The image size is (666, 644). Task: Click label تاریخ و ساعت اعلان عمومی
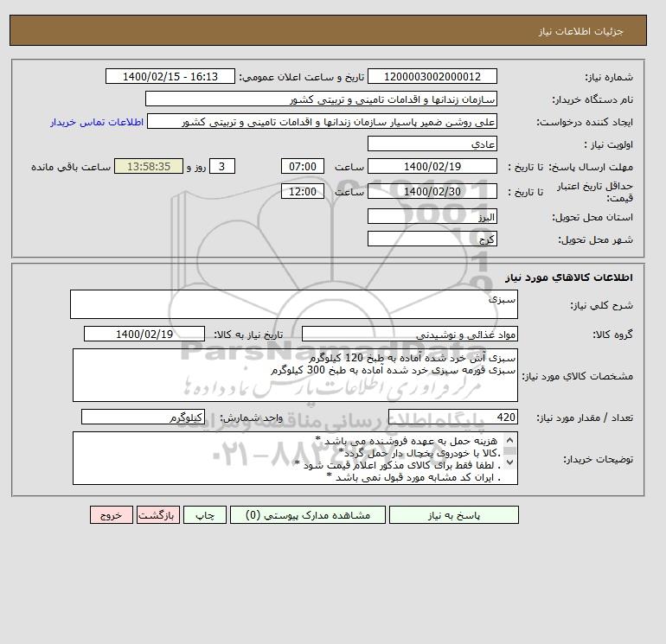click(x=302, y=77)
